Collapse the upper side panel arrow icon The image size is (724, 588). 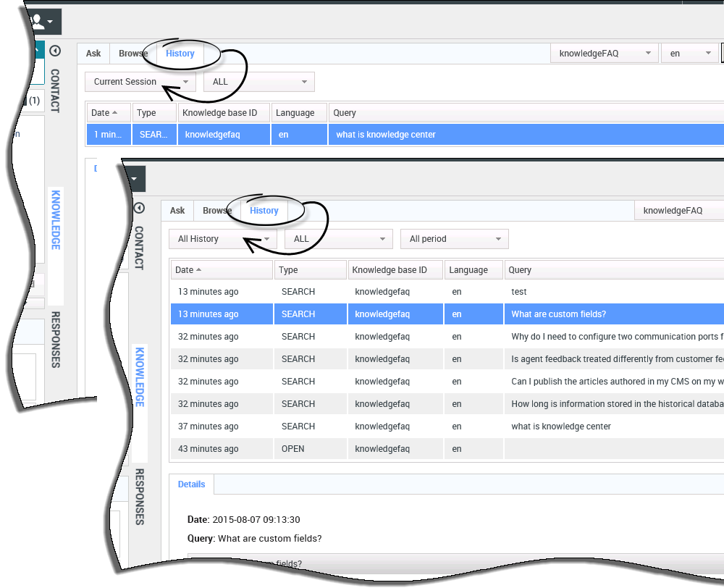tap(55, 51)
